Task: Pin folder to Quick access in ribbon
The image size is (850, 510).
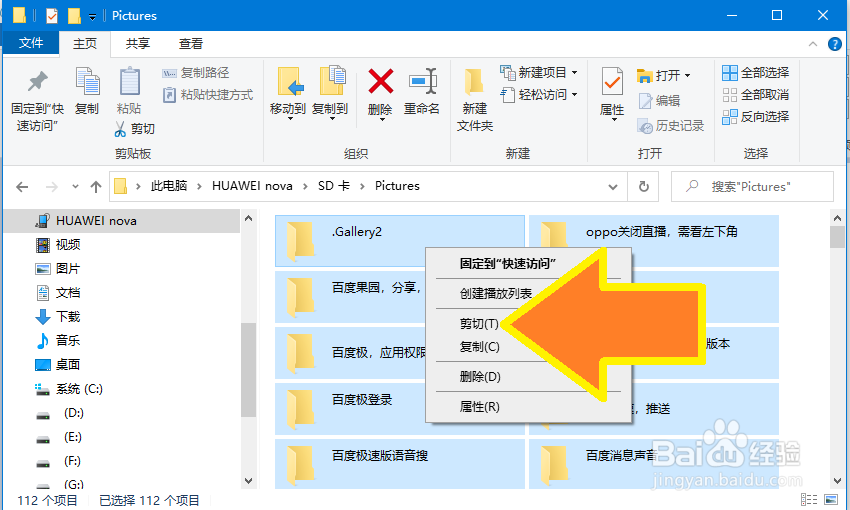Action: (x=37, y=101)
